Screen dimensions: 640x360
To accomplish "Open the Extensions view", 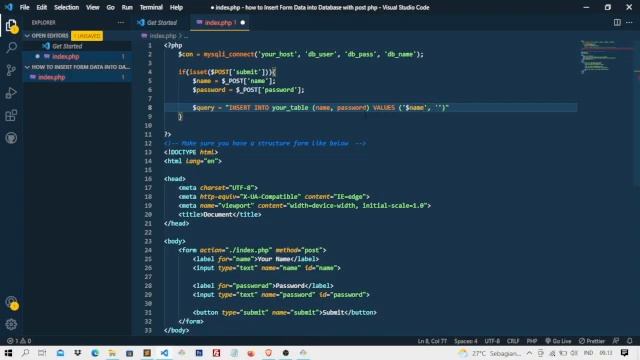I will 11,116.
